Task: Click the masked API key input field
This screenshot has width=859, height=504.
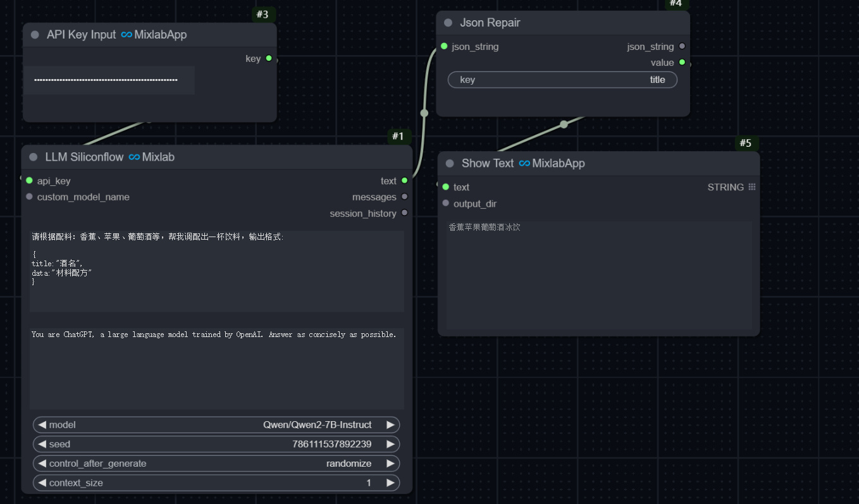Action: pyautogui.click(x=109, y=80)
